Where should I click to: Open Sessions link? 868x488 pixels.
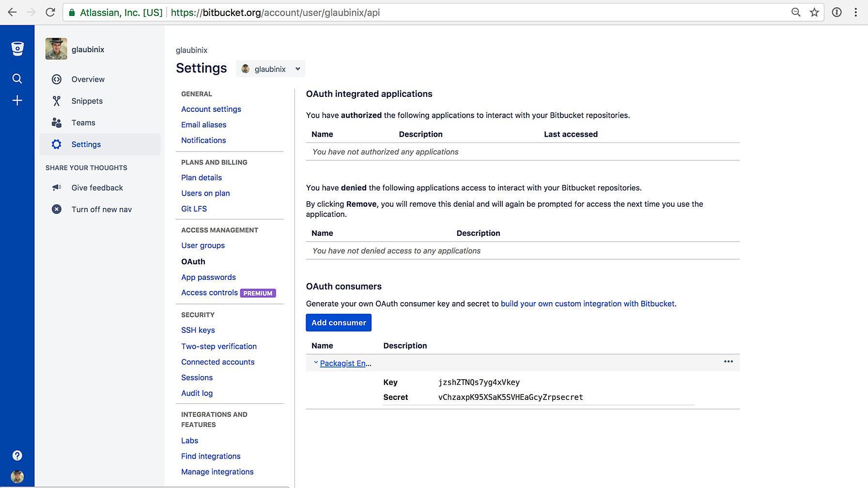pos(197,378)
